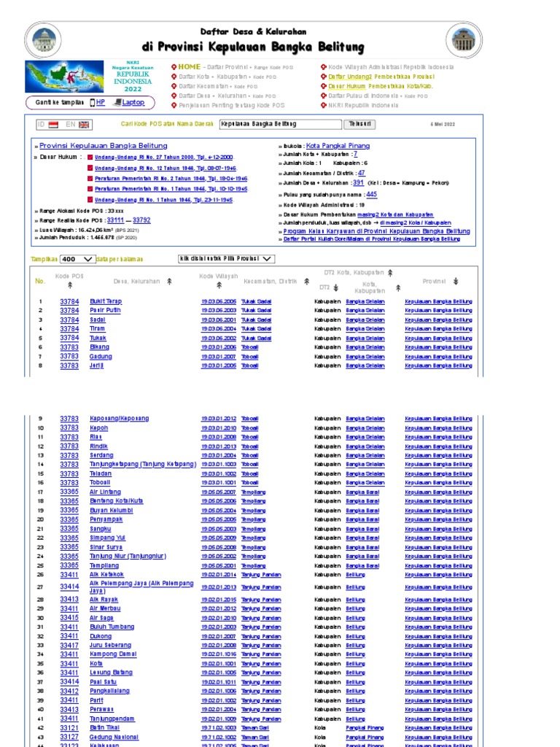
Task: Open Daftar Portal Kuliah Sore/Malam link
Action: pos(371,239)
